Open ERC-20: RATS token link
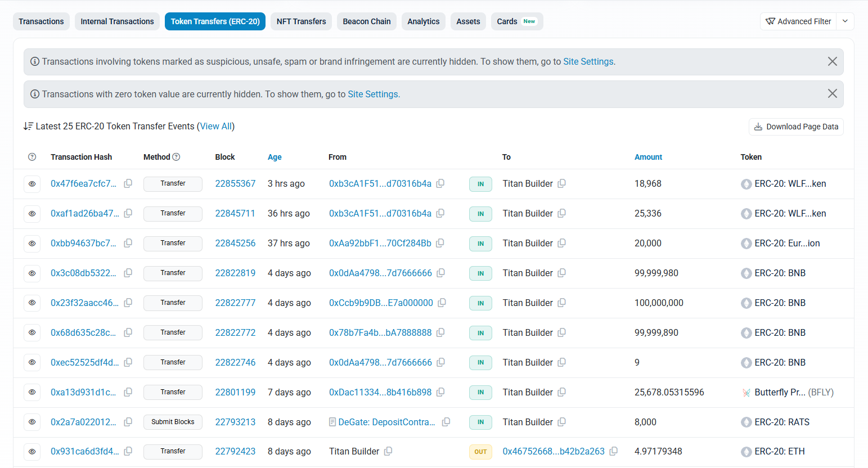This screenshot has width=868, height=468. [x=782, y=422]
